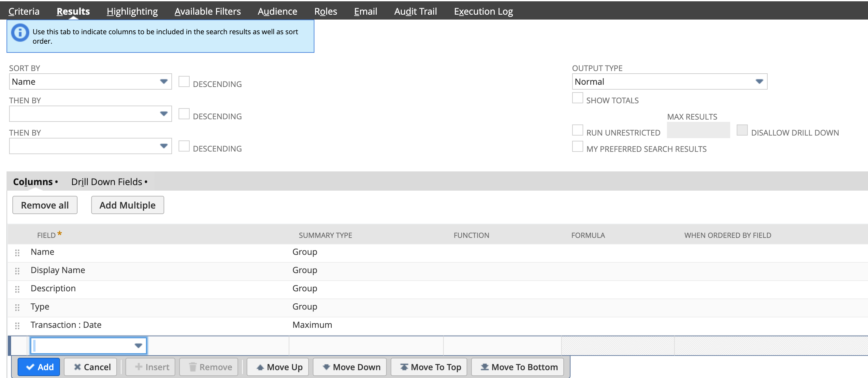Open the Audience tab

[x=277, y=11]
